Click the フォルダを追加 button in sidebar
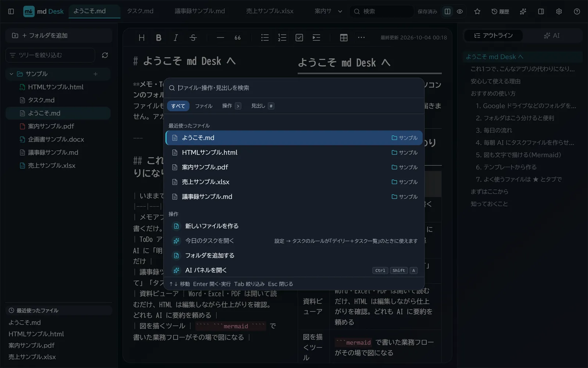The image size is (588, 368). pos(59,36)
